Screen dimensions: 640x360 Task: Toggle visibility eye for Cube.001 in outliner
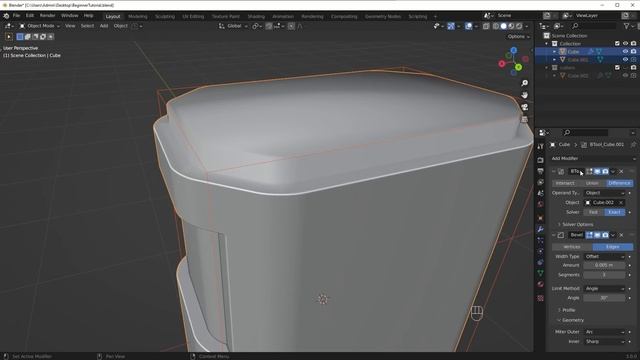(625, 60)
